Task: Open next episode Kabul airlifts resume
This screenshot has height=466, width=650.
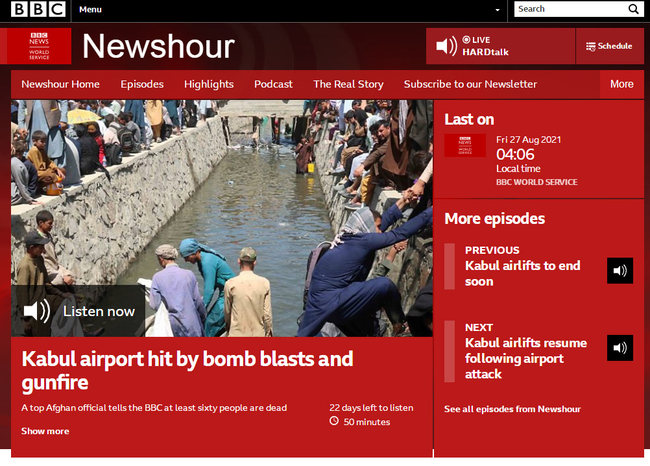Action: pyautogui.click(x=526, y=358)
